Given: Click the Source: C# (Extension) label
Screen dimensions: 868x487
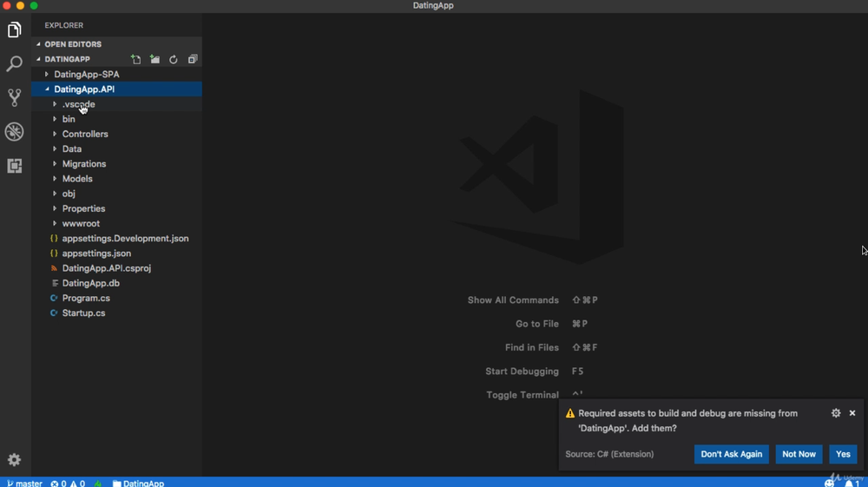Looking at the screenshot, I should pyautogui.click(x=609, y=454).
